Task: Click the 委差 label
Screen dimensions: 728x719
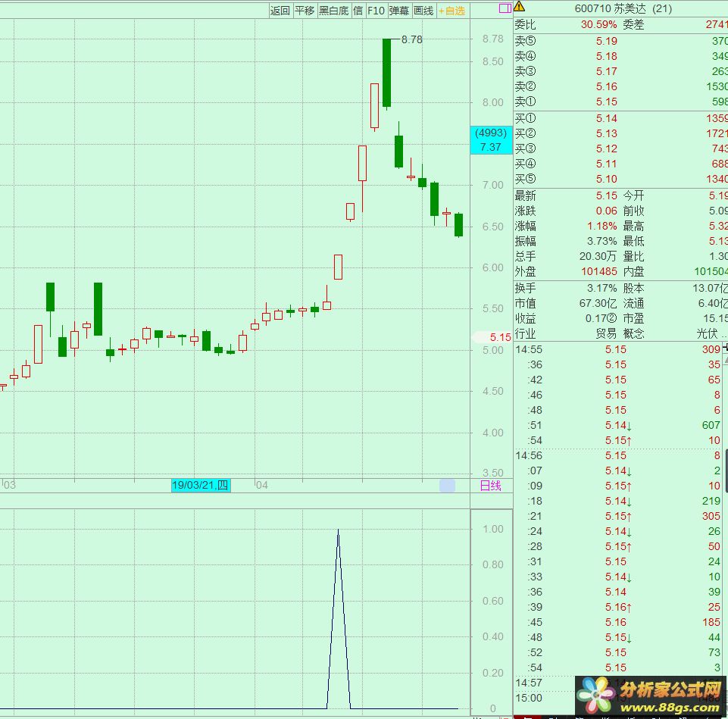Action: pyautogui.click(x=634, y=24)
